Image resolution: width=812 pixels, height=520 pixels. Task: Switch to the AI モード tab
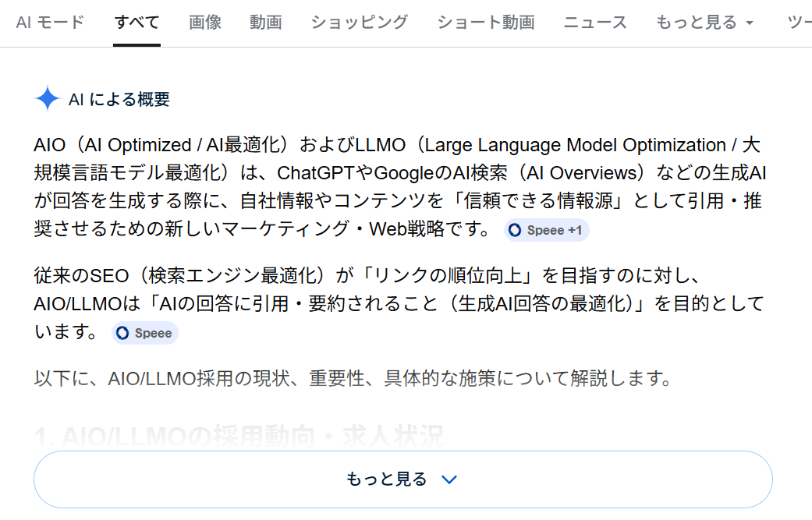tap(50, 23)
